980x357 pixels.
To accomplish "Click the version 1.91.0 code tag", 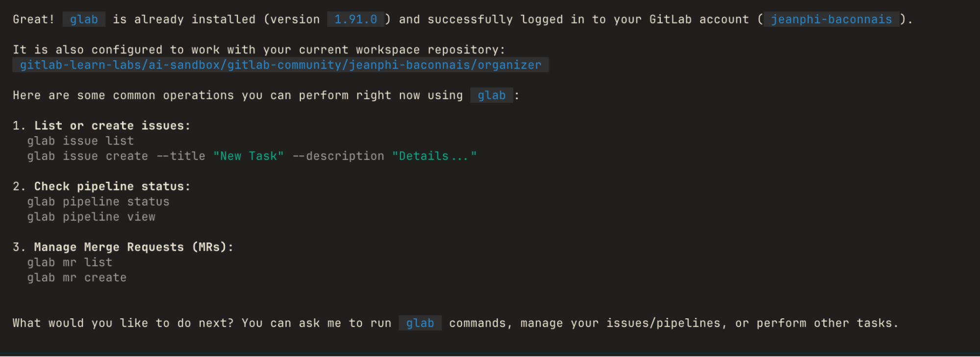I will coord(355,20).
